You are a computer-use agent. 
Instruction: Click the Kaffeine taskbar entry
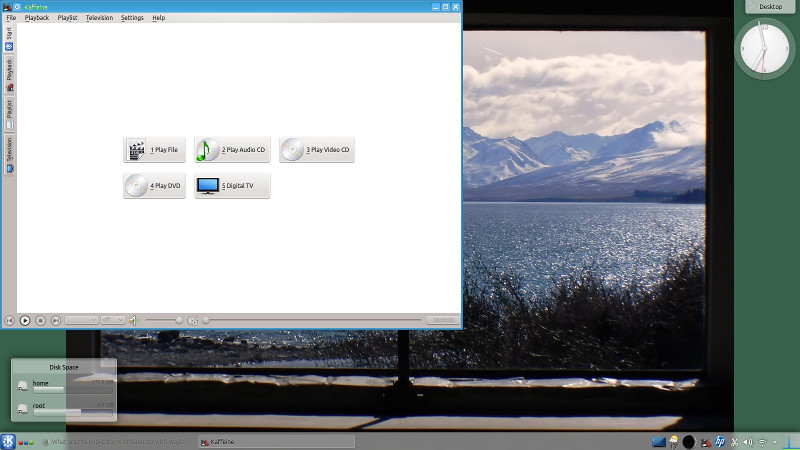coord(276,441)
